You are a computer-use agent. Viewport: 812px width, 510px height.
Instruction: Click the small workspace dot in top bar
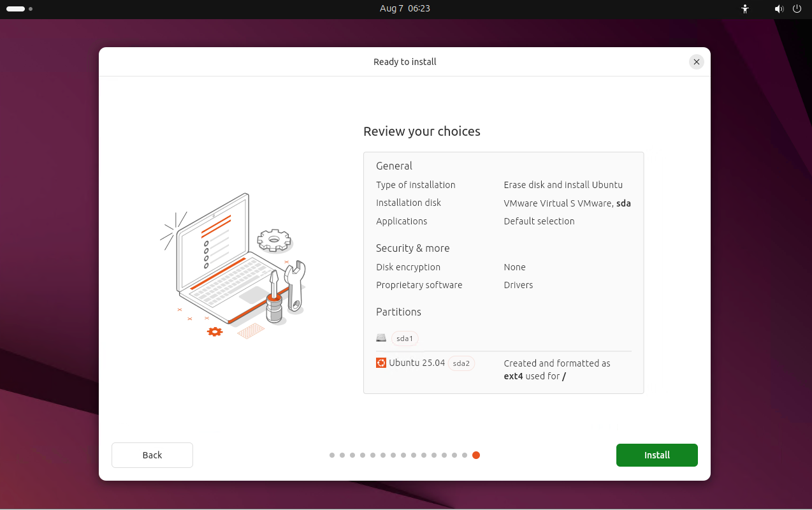[x=31, y=9]
